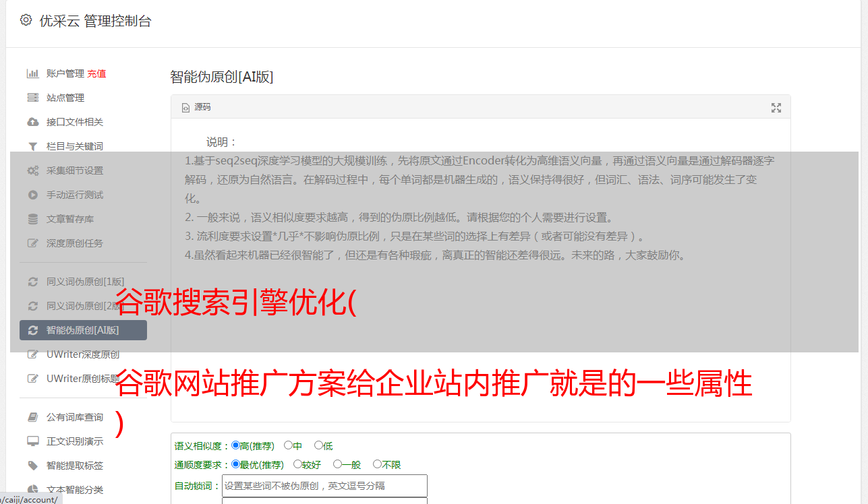Click the edit icon for 深度原创任务

tap(32, 243)
